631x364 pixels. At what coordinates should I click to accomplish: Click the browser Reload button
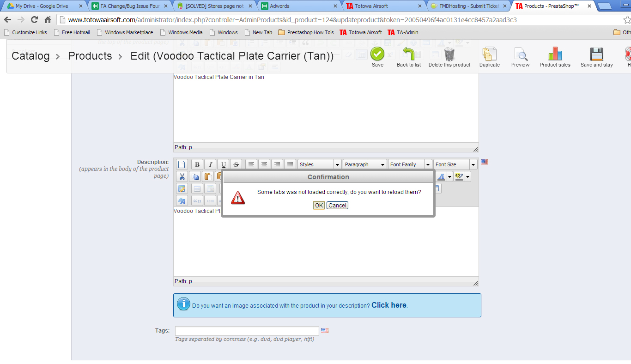pos(34,20)
